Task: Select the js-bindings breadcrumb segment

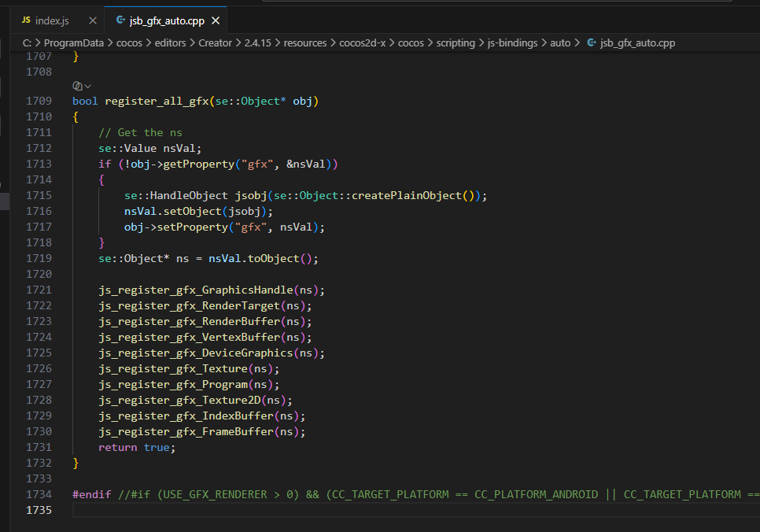Action: [512, 42]
